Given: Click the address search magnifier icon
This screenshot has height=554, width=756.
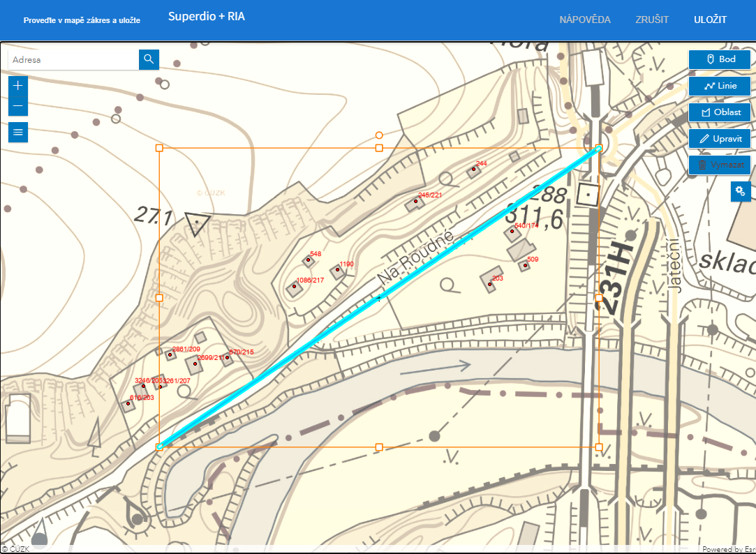Looking at the screenshot, I should click(149, 59).
